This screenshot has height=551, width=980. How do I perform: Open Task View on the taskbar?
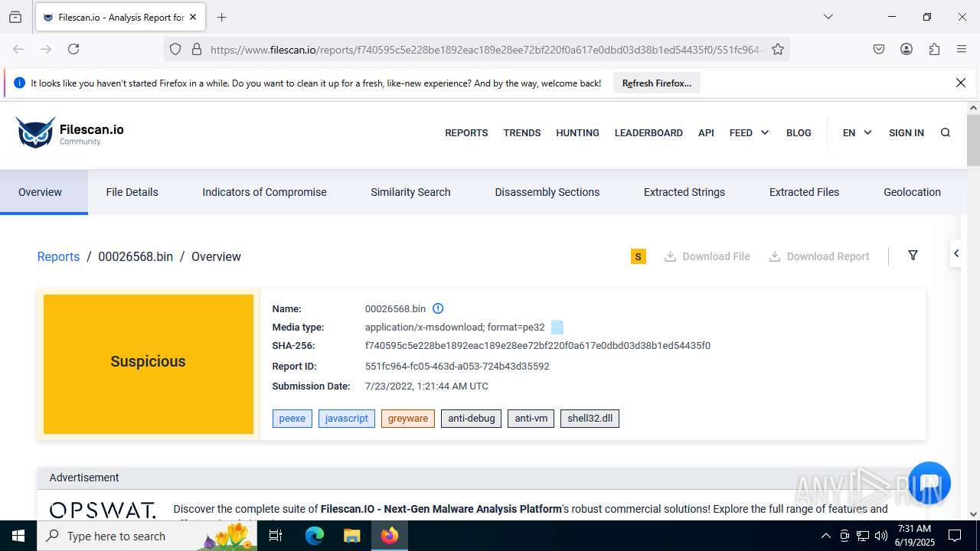[x=276, y=536]
